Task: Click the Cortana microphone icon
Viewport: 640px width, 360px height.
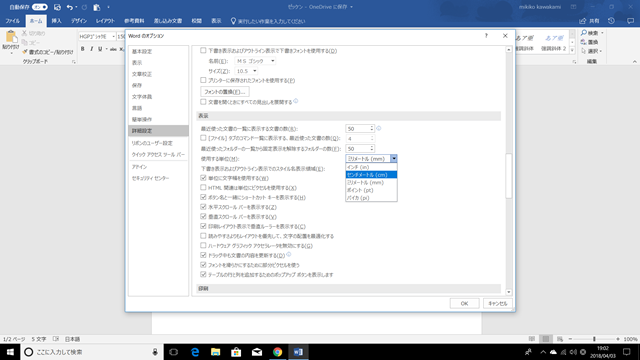Action: [x=155, y=352]
